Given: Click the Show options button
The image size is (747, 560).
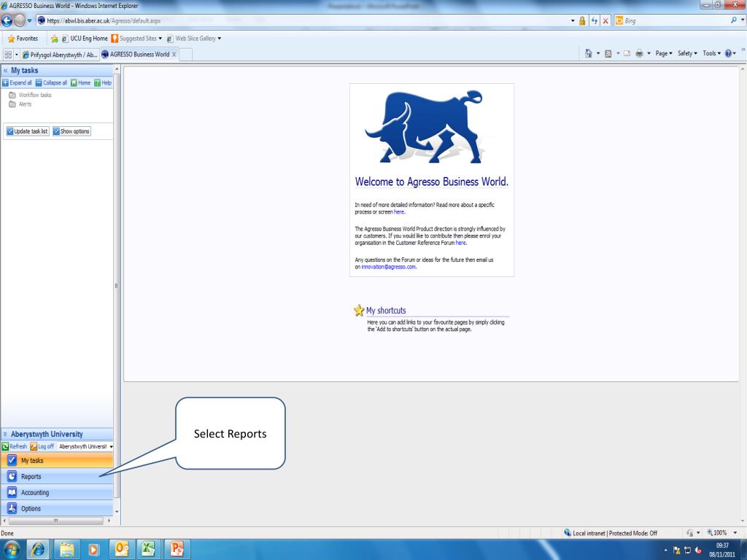Looking at the screenshot, I should click(x=71, y=131).
